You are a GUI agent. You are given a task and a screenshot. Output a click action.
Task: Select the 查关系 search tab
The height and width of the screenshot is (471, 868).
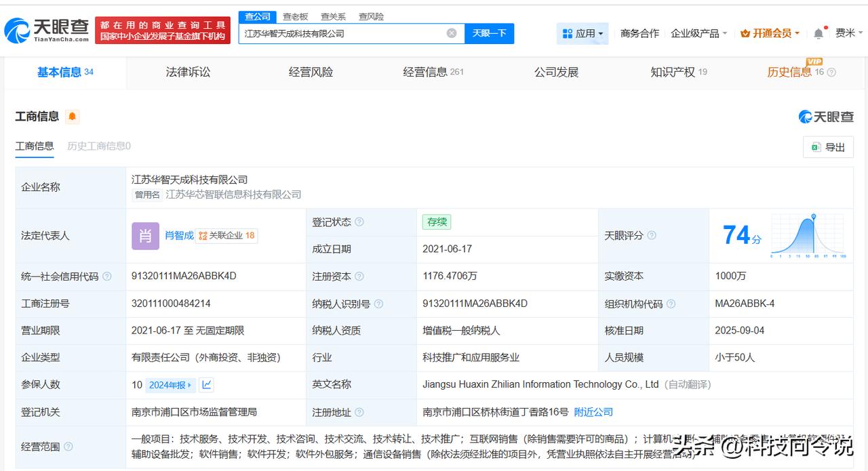pos(333,16)
